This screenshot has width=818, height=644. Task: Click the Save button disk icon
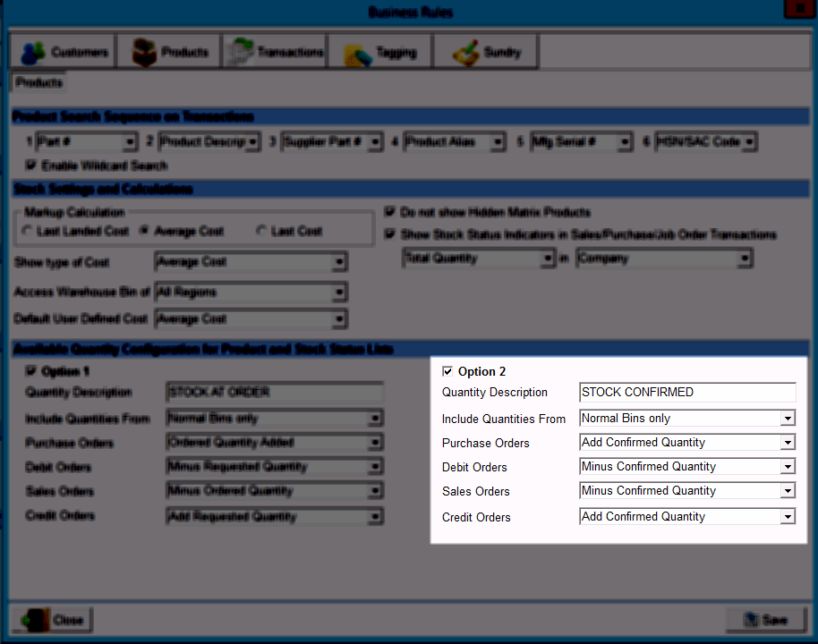747,620
